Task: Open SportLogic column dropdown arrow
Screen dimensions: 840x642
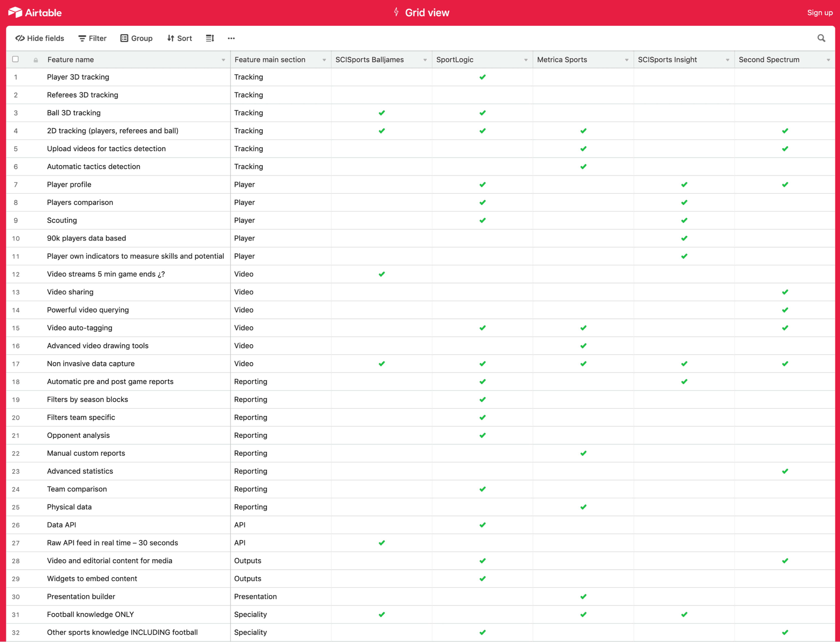Action: [x=526, y=60]
